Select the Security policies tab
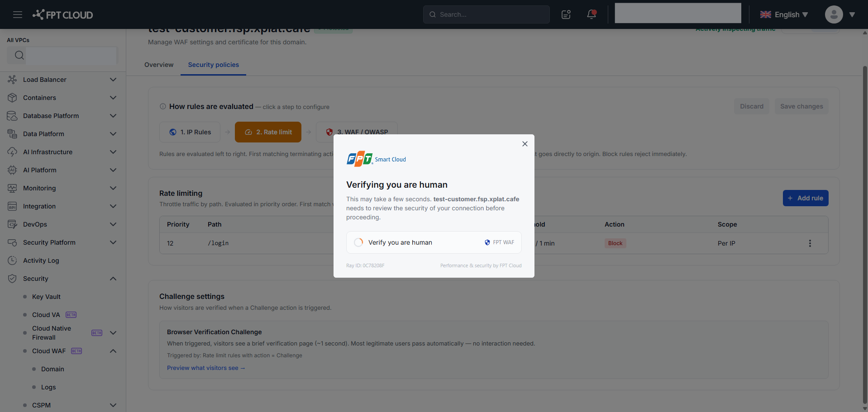Screen dimensions: 868x412 [214, 65]
